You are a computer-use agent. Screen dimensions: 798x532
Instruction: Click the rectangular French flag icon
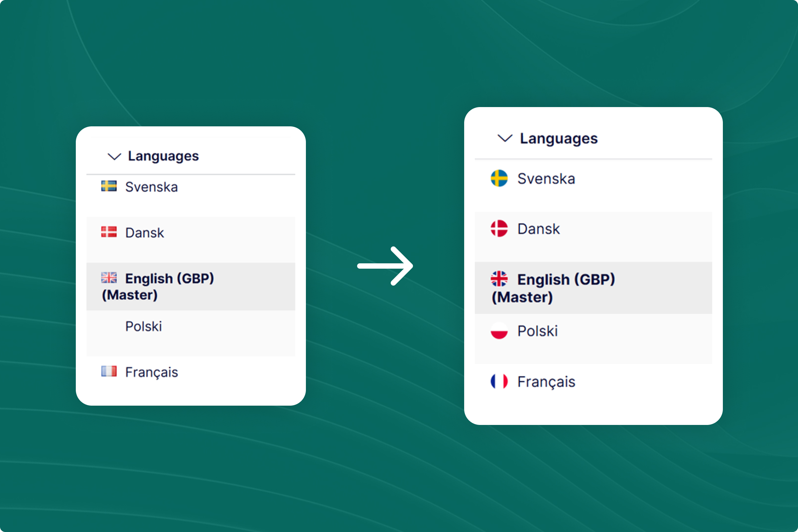tap(109, 371)
